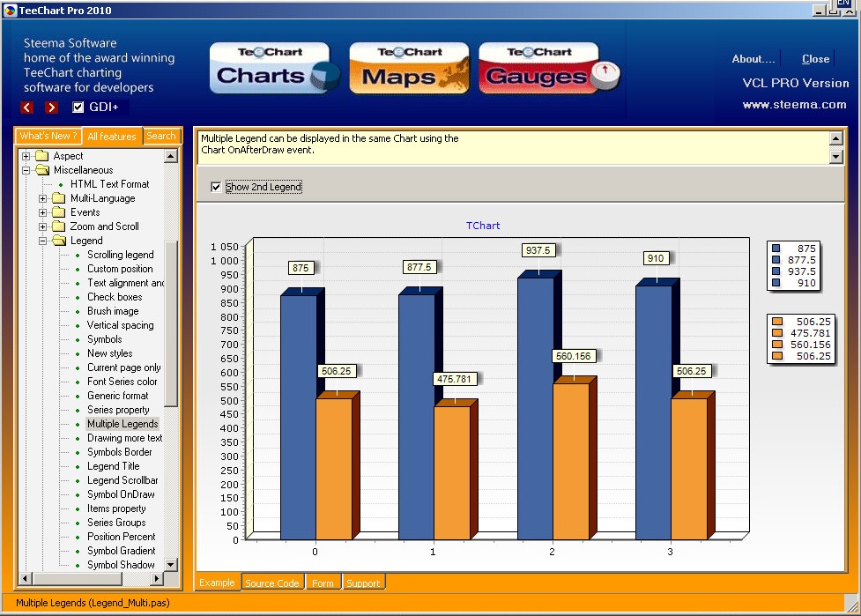Click the orange legend symbol for 475.781
The width and height of the screenshot is (861, 616).
(777, 333)
